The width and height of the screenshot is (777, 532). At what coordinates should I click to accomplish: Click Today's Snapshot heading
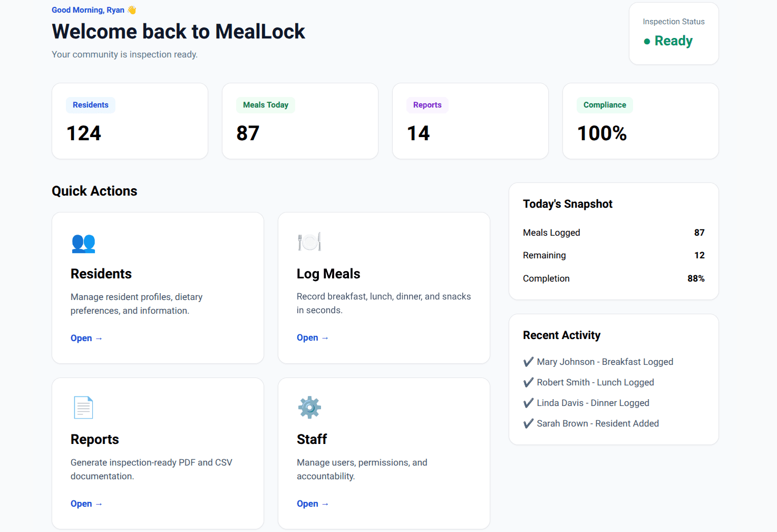pos(568,204)
